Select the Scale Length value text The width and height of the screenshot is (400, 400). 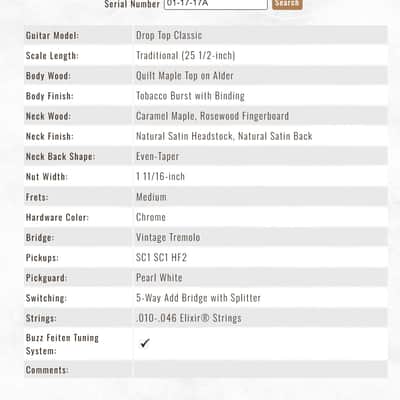[186, 55]
